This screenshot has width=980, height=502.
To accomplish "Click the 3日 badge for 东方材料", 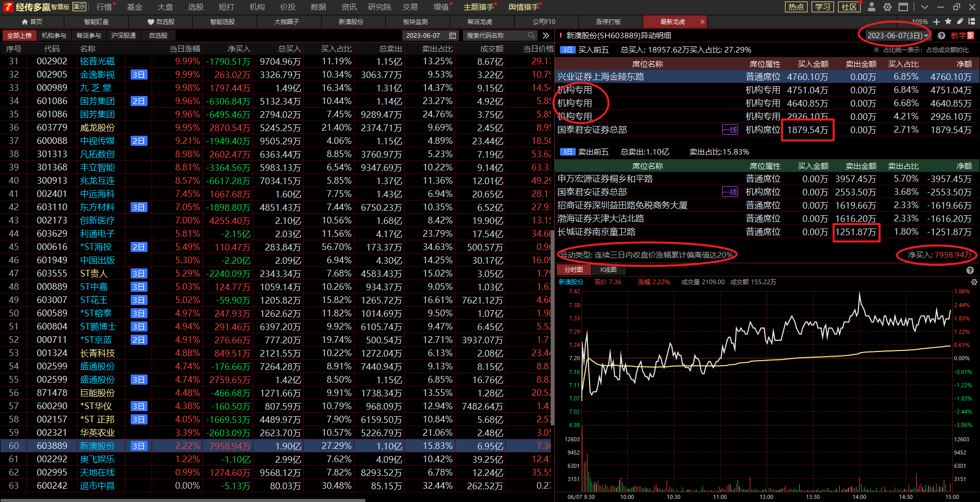I will pyautogui.click(x=139, y=207).
